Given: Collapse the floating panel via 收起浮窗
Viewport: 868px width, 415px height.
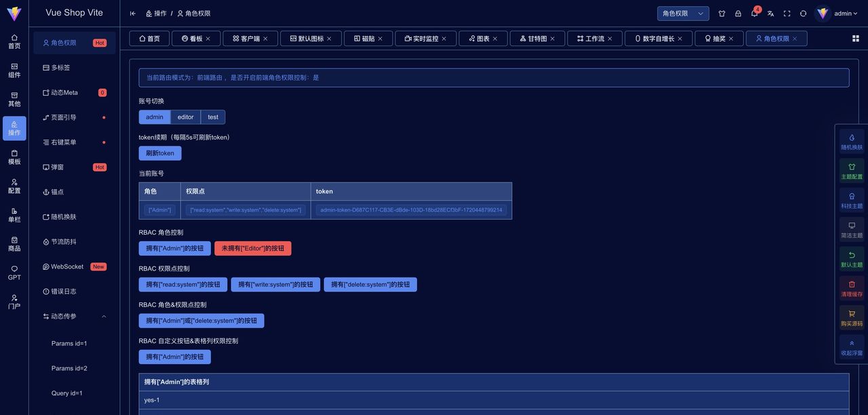Looking at the screenshot, I should 852,347.
